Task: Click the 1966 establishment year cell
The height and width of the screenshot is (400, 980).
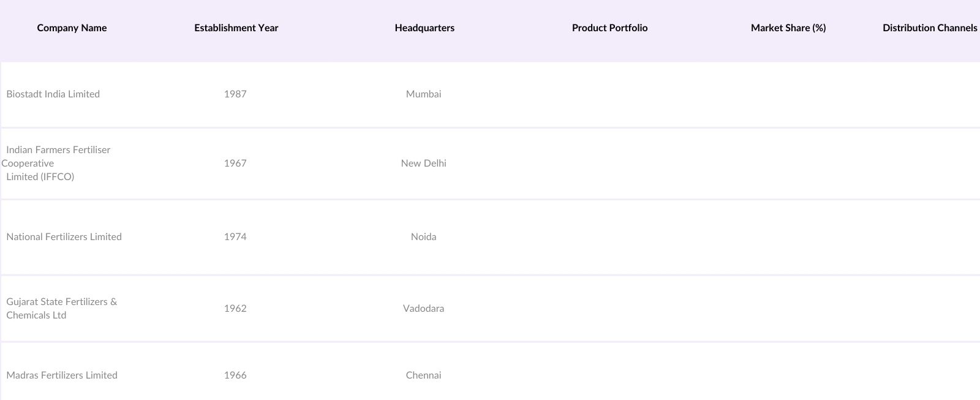Action: 235,375
